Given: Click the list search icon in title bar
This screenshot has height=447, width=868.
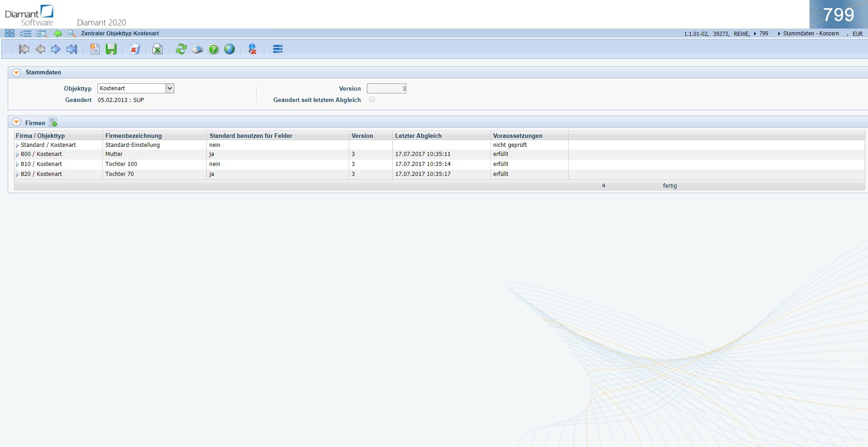Looking at the screenshot, I should pos(42,34).
